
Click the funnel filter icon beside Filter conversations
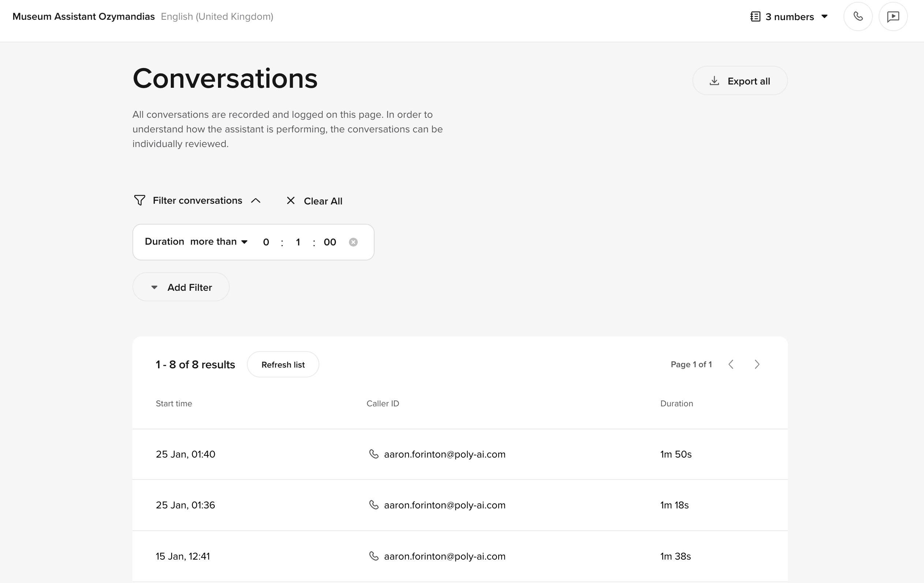[140, 200]
